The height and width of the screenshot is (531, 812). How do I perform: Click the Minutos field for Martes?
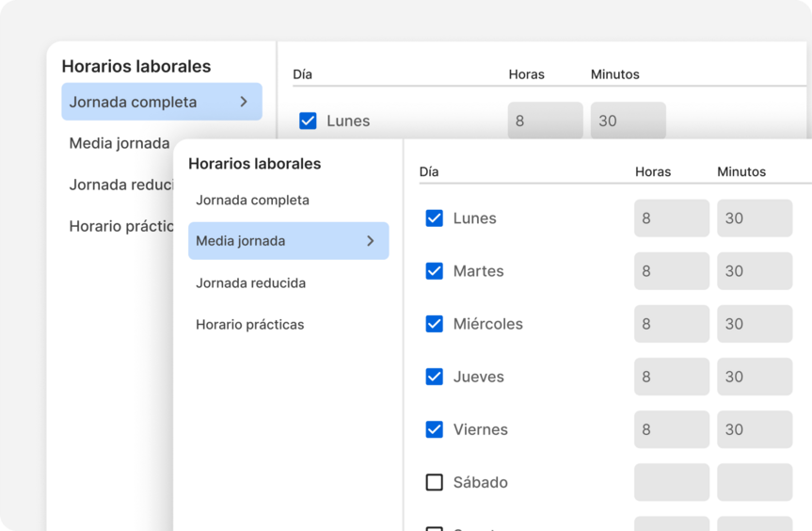[x=754, y=271]
